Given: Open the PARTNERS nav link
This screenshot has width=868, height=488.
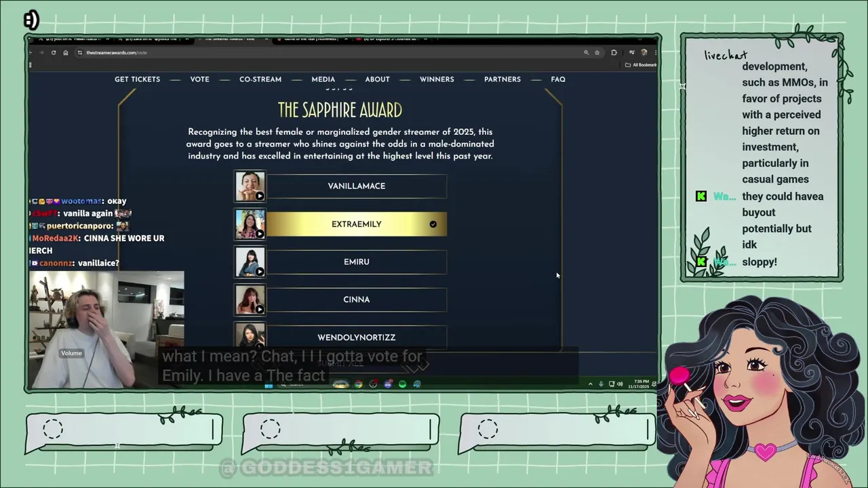Looking at the screenshot, I should 502,79.
